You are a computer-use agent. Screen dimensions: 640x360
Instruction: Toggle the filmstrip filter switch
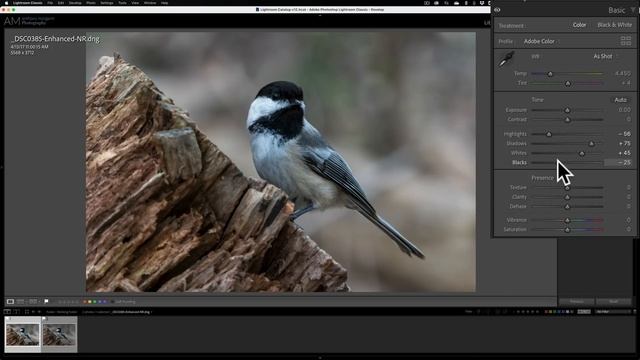[x=635, y=312]
